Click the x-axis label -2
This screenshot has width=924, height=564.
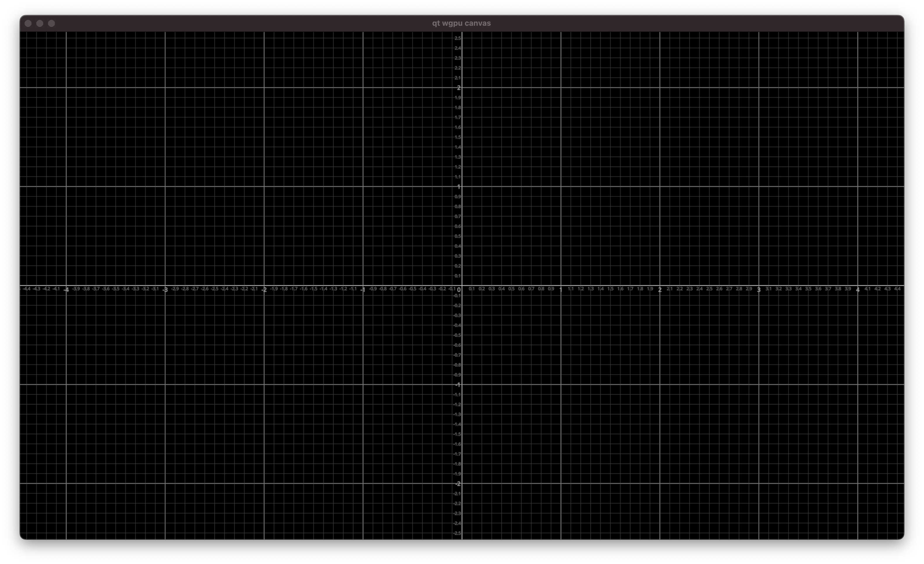[264, 289]
